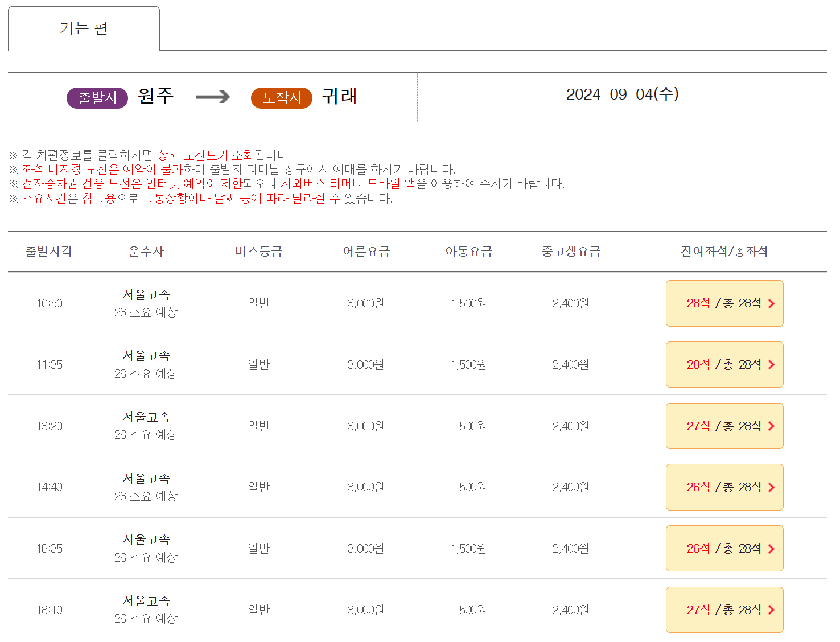Click 26 소요 예상 in 13:20 row
This screenshot has height=642, width=840.
146,435
